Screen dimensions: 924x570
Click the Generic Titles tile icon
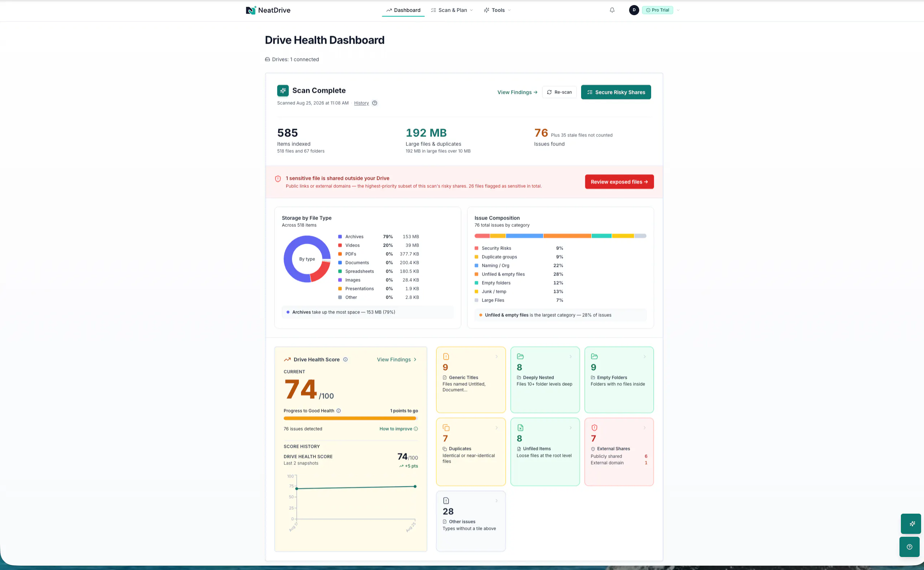click(446, 357)
